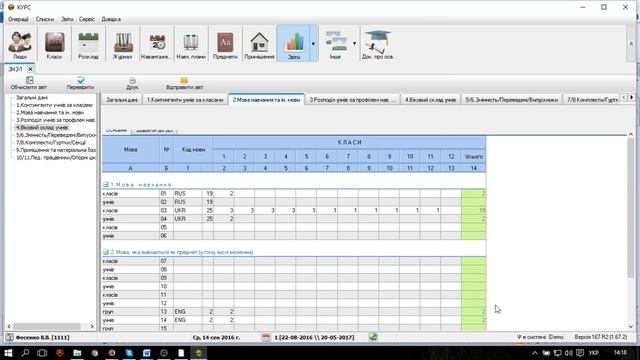The image size is (640, 360).
Task: Open the Предмети subjects icon
Action: pyautogui.click(x=225, y=44)
